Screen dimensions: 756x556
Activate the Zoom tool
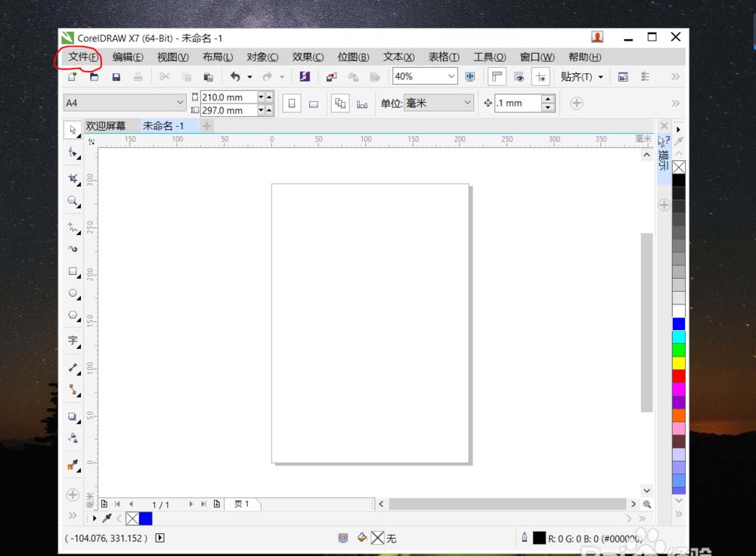[73, 202]
